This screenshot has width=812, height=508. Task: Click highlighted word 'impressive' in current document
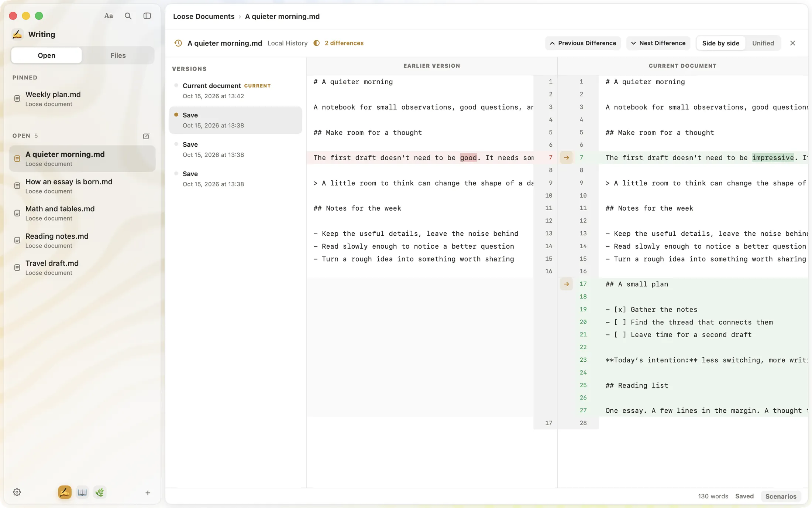tap(773, 158)
